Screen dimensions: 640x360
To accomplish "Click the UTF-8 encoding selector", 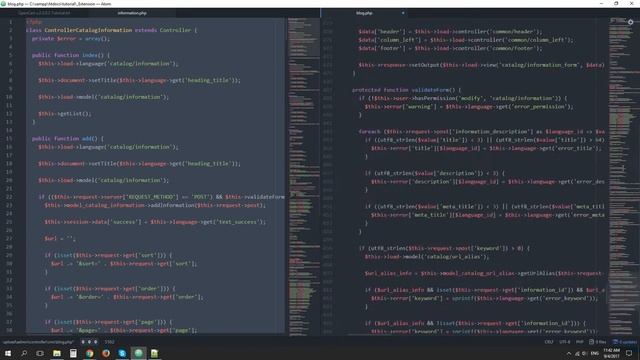I will tap(565, 342).
